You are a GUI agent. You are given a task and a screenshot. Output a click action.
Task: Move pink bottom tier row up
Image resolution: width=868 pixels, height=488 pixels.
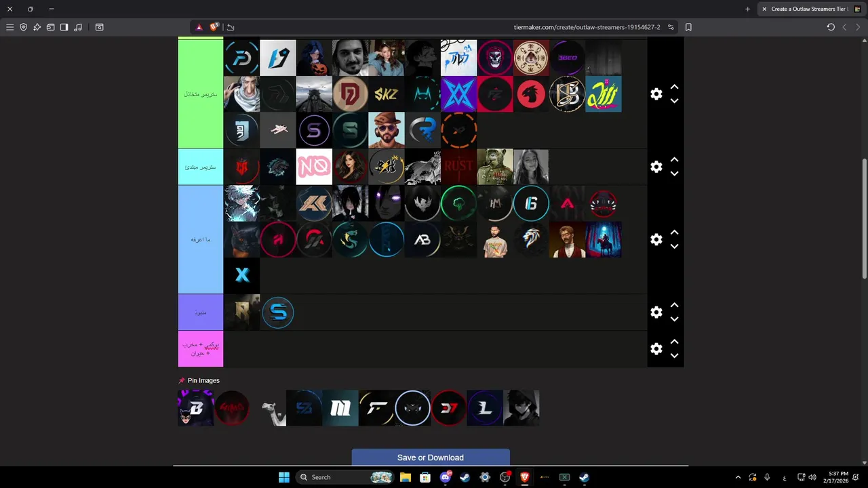674,342
